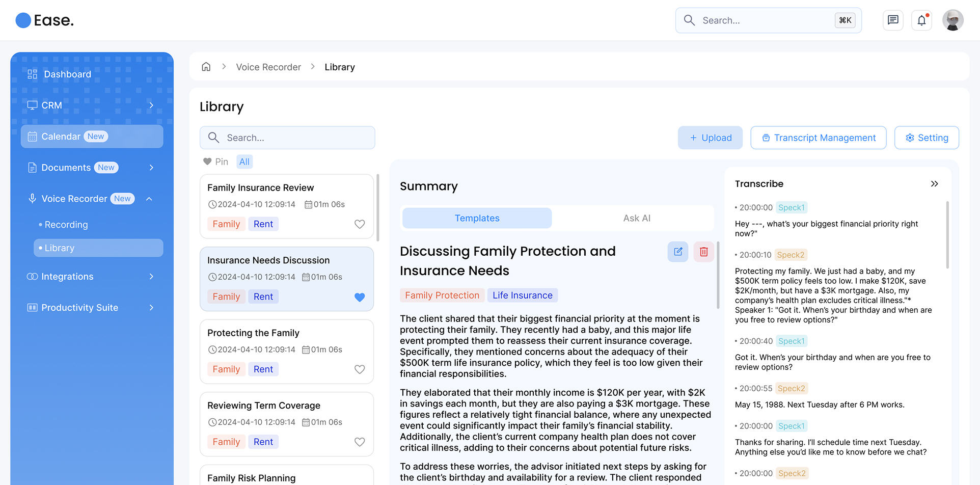Click the library list scrollbar

coord(377,208)
